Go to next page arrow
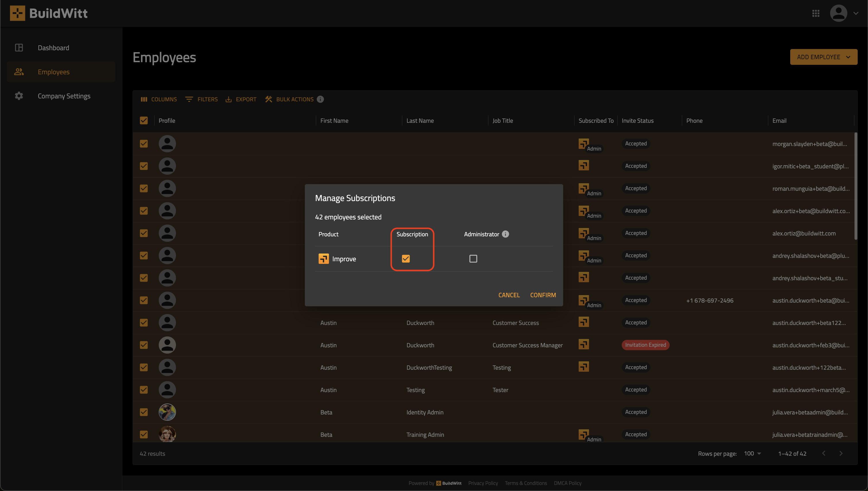 [x=841, y=453]
